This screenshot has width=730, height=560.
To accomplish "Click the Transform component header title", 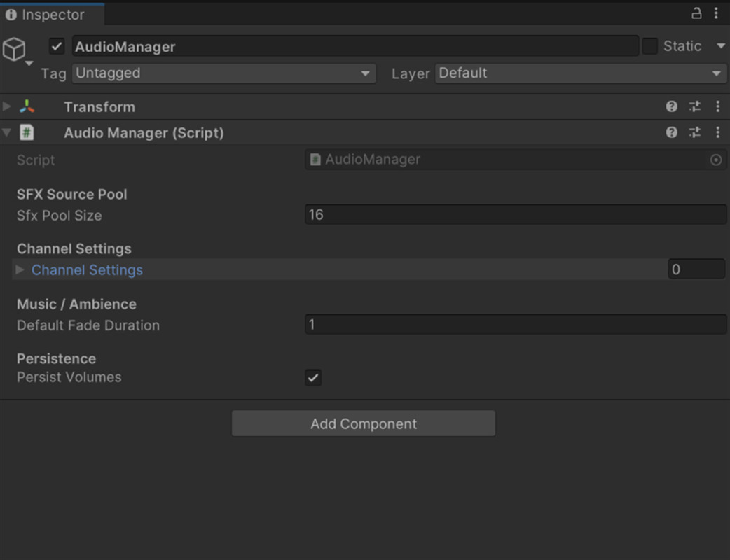I will pyautogui.click(x=99, y=107).
